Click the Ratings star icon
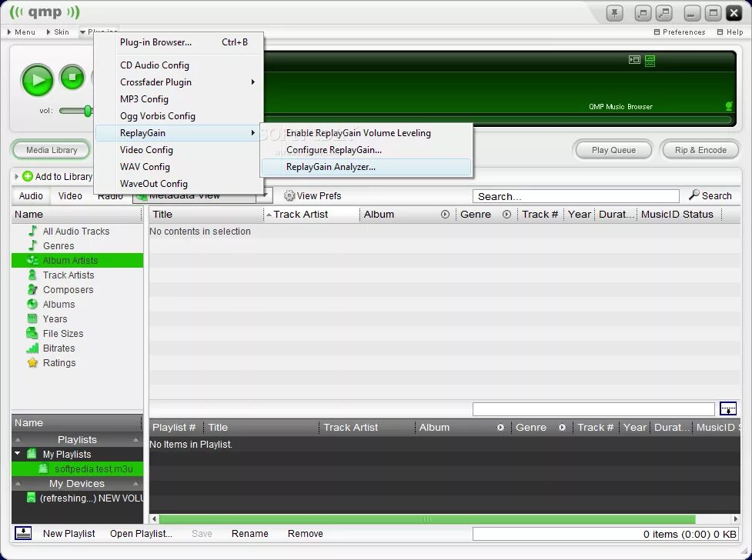752x560 pixels. point(32,362)
